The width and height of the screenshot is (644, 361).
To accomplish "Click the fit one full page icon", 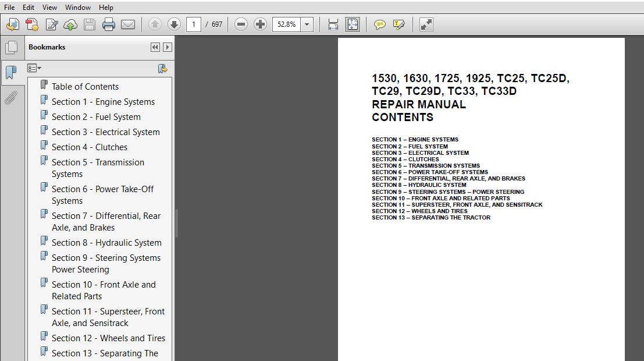I will (x=353, y=24).
